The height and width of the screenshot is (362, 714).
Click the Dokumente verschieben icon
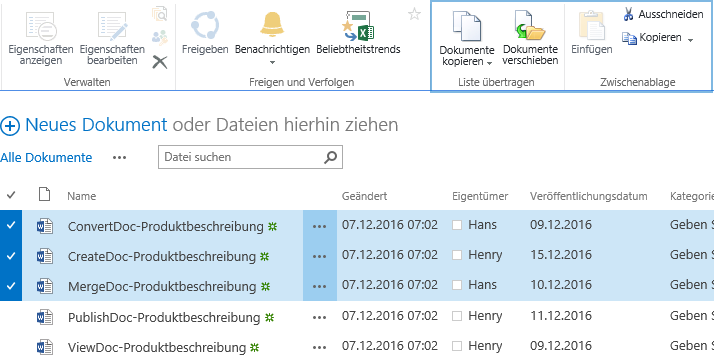pyautogui.click(x=530, y=26)
